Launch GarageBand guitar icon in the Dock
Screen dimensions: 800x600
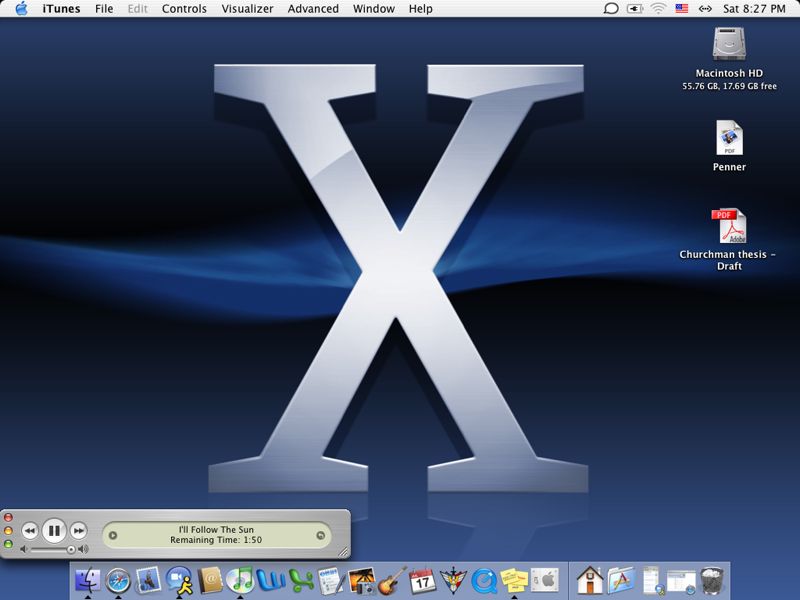click(392, 581)
